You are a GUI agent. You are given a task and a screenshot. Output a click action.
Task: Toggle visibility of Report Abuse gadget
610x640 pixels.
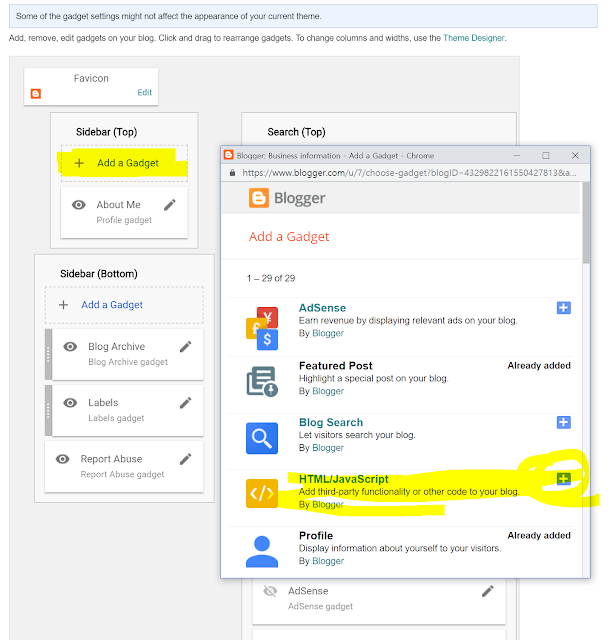point(62,459)
